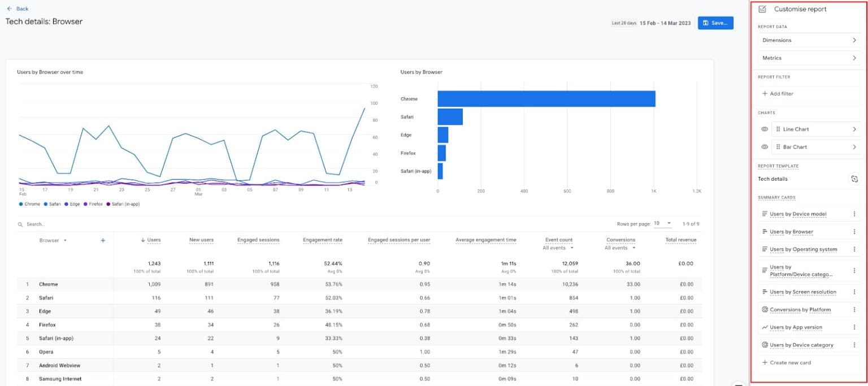This screenshot has width=868, height=386.
Task: Open the All events dropdown under Event count
Action: point(558,248)
